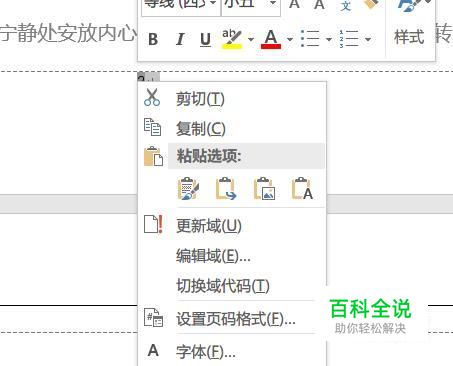
Task: Toggle Italic in the mini toolbar
Action: tap(180, 39)
